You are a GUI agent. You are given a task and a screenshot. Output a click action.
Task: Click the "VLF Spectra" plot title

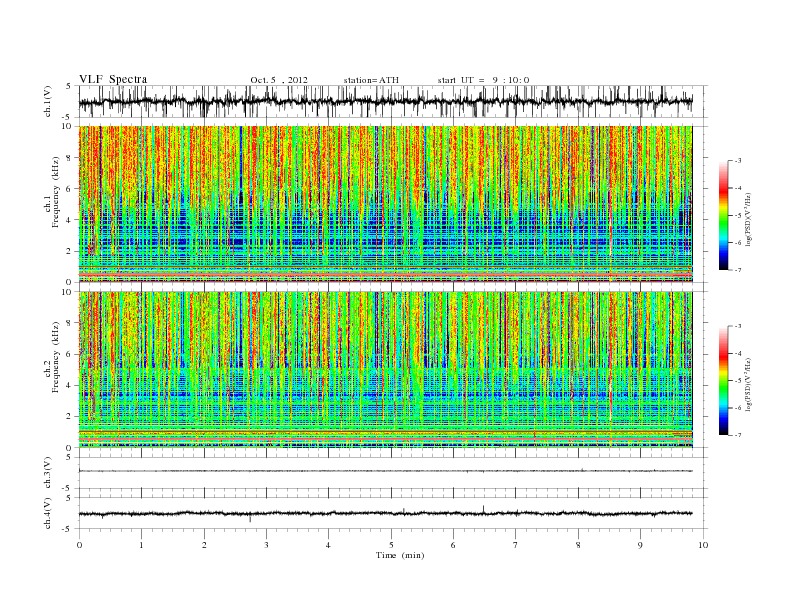click(x=113, y=79)
